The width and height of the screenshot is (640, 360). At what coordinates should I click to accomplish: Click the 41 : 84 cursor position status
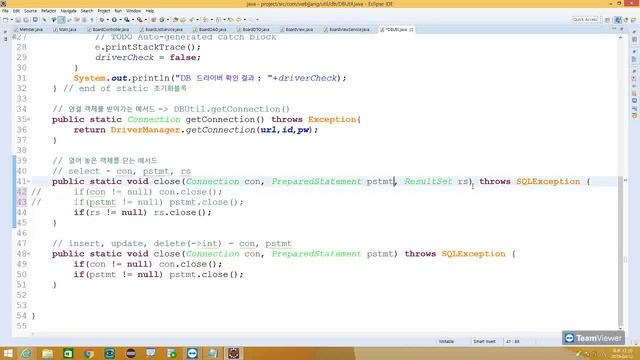513,341
